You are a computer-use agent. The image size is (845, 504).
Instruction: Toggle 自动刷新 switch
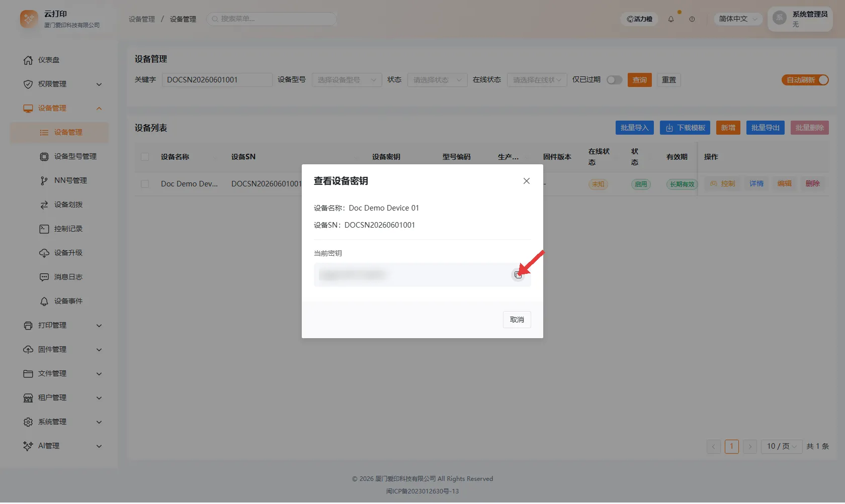(x=805, y=80)
